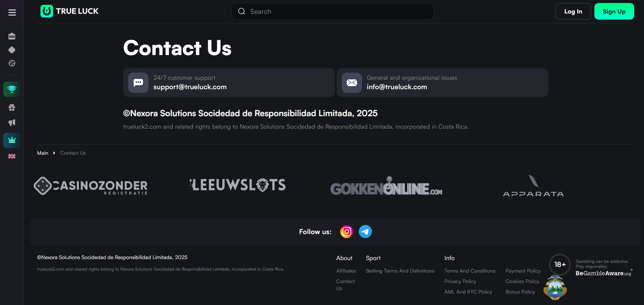The width and height of the screenshot is (644, 305).
Task: Open the gift box bonuses icon
Action: coord(12,107)
